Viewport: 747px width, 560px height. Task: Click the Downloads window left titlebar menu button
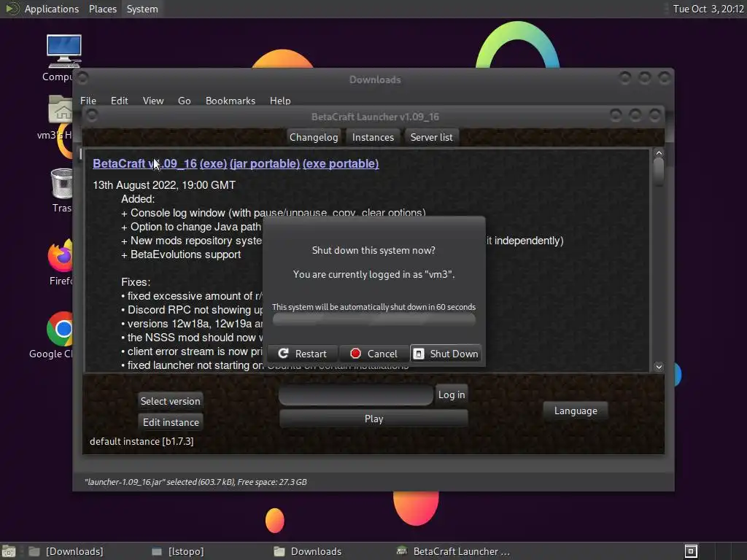pos(82,77)
